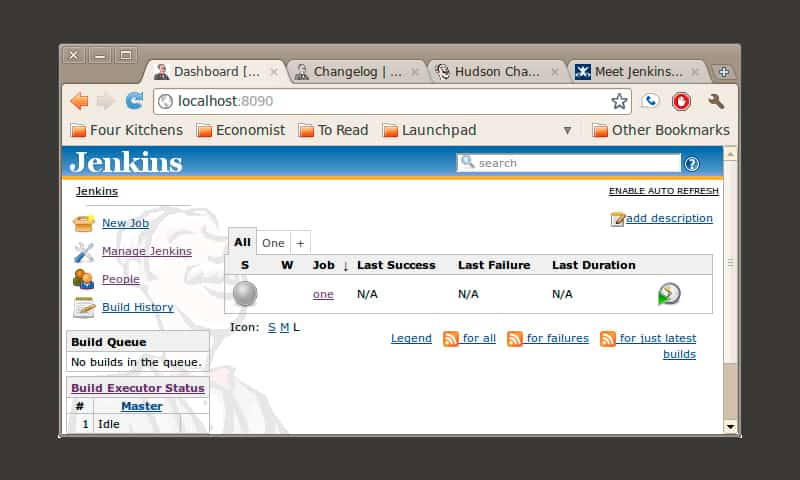Click the browser forward arrow
Screen dimensions: 800x480
coord(106,101)
